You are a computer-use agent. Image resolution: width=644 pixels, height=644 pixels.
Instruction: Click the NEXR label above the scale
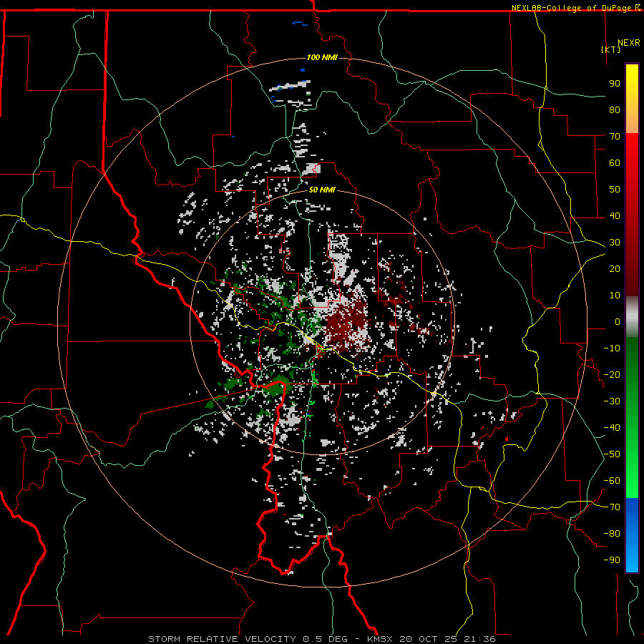point(629,43)
